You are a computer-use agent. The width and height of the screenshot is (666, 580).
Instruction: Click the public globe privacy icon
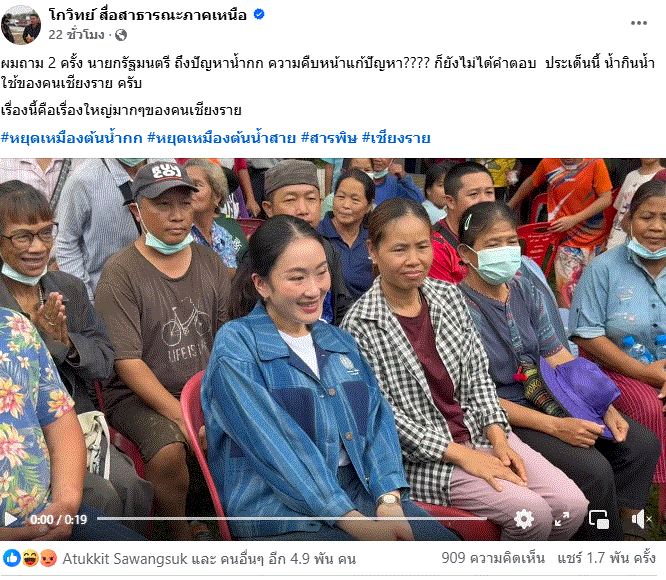click(x=121, y=35)
